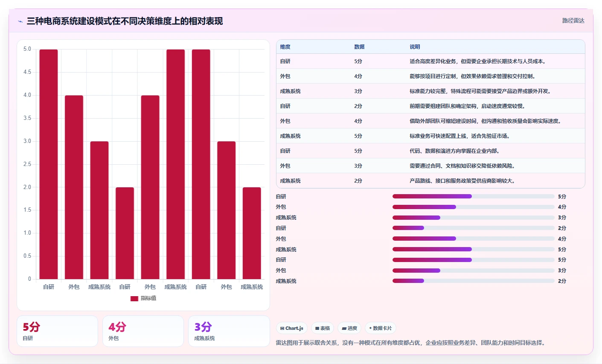This screenshot has height=364, width=602.
Task: Click the 自研 chart bar reaching 2.0
Action: click(125, 233)
